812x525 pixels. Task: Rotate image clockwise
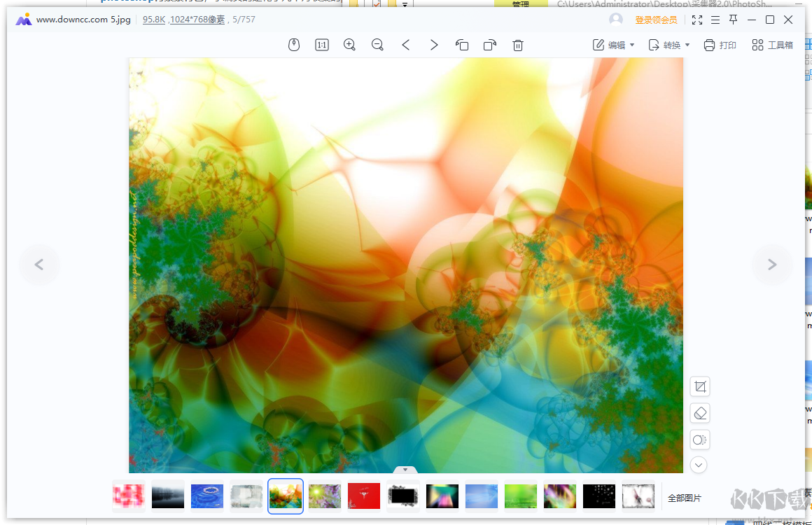pos(490,45)
